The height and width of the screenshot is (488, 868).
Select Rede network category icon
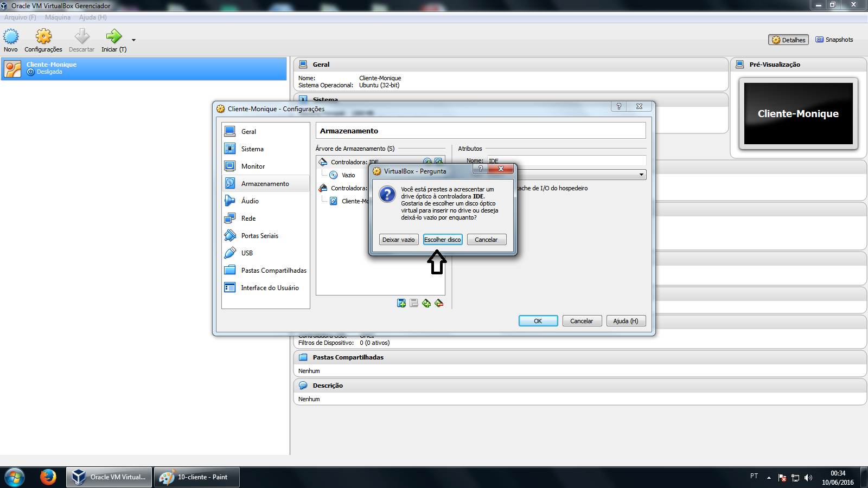230,218
